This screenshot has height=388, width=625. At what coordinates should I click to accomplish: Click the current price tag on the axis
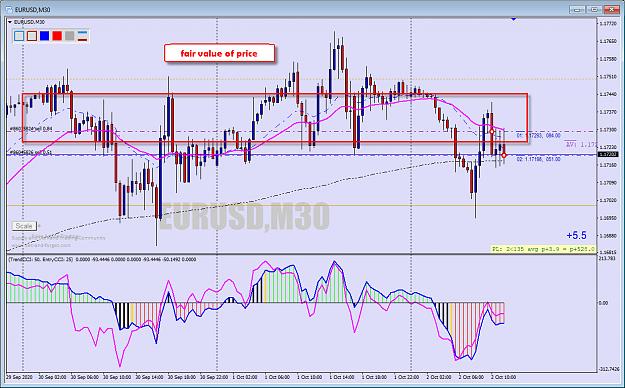point(607,154)
